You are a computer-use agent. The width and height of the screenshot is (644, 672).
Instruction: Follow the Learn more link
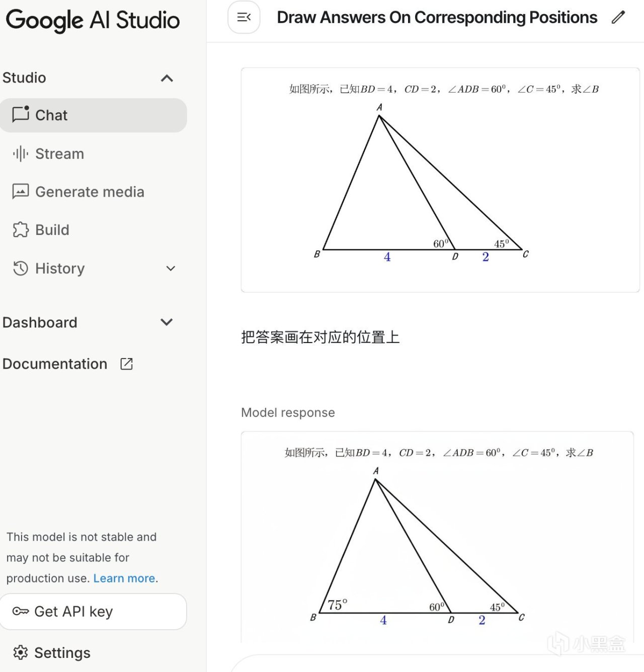[x=124, y=578]
